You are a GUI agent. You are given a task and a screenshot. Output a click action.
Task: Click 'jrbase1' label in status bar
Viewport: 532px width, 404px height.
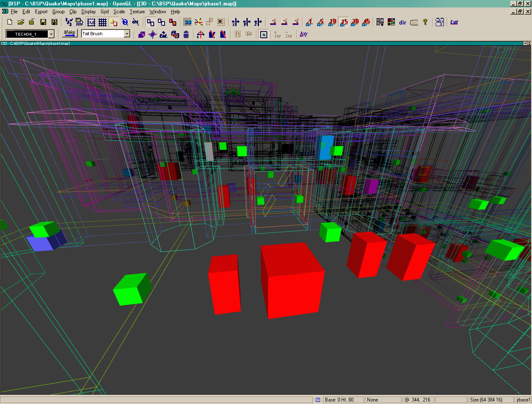tap(523, 400)
